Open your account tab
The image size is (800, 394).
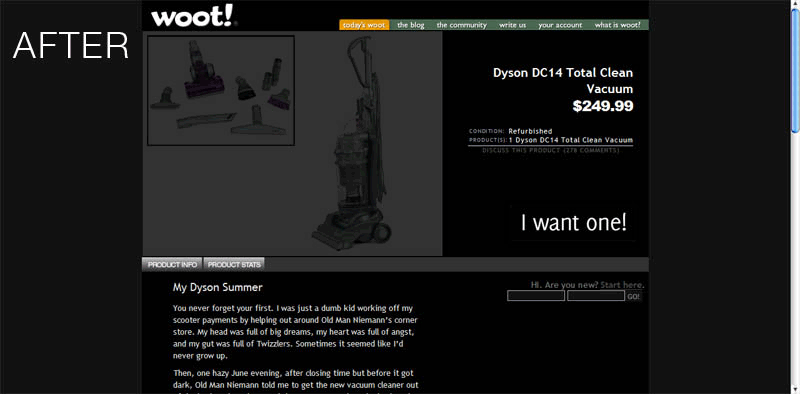point(560,25)
